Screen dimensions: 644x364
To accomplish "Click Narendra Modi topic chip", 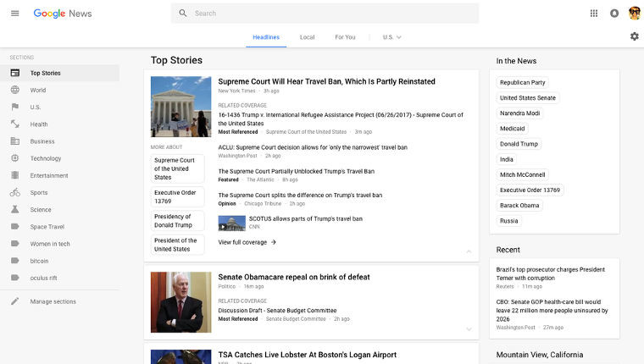I will pyautogui.click(x=520, y=113).
